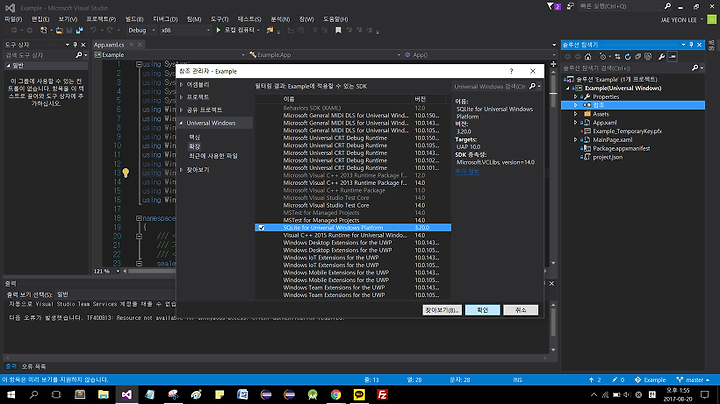
Task: Select Package.appxmanifest in Solution Explorer
Action: pyautogui.click(x=621, y=148)
